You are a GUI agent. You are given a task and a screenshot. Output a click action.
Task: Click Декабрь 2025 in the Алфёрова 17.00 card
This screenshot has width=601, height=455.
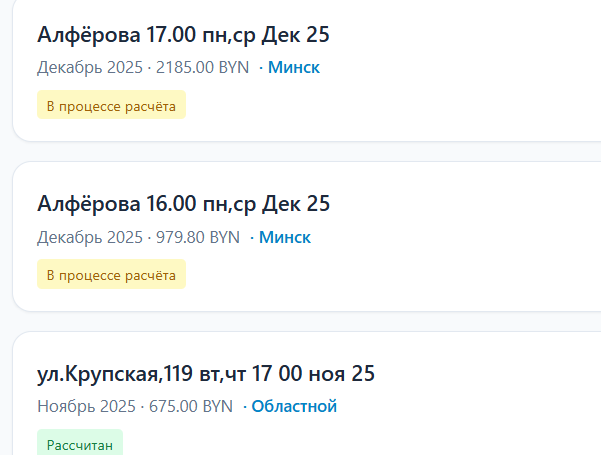pos(90,68)
